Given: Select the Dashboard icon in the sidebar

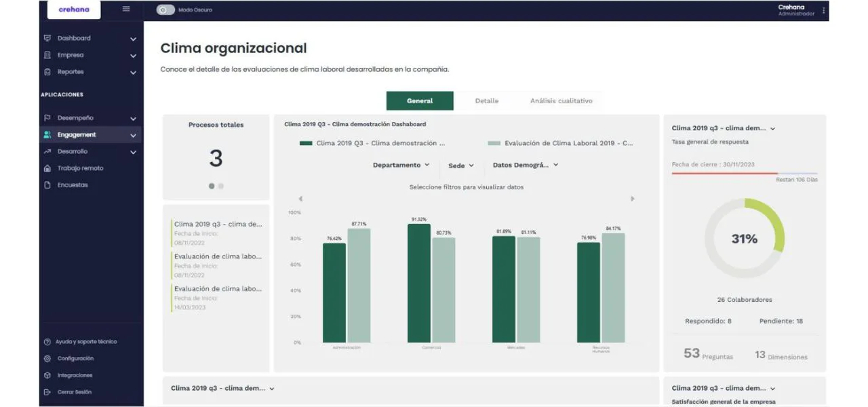Looking at the screenshot, I should [x=46, y=38].
